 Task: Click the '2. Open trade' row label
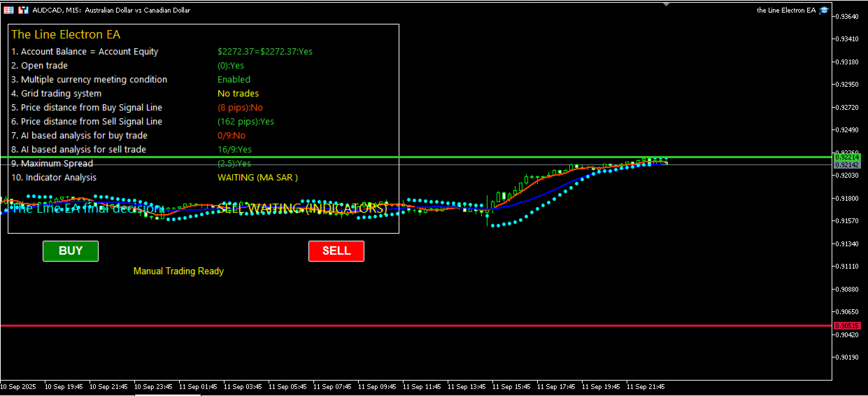39,66
